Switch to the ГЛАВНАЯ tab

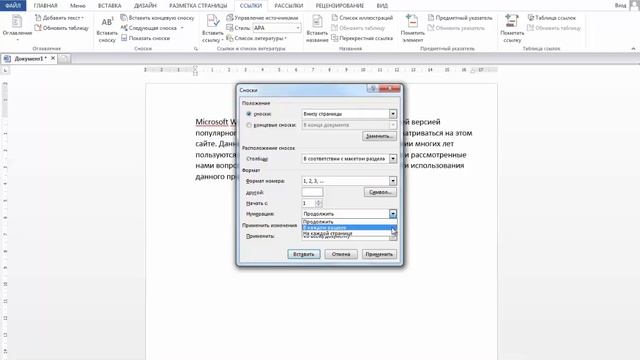click(45, 6)
